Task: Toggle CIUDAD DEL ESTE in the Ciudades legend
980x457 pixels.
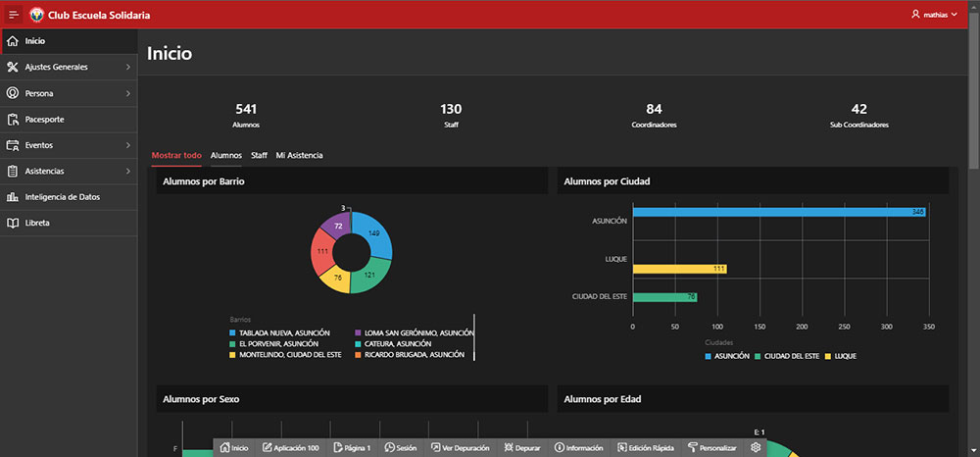Action: (x=788, y=356)
